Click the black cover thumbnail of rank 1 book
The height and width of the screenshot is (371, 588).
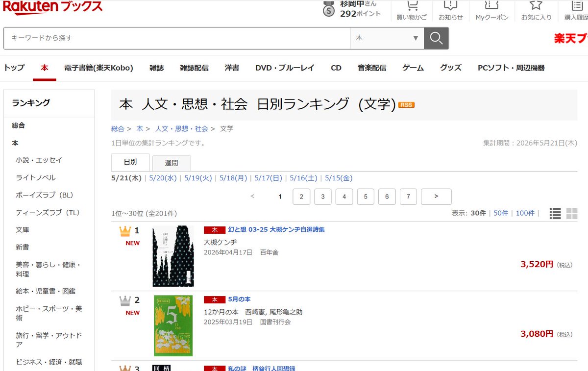(173, 256)
